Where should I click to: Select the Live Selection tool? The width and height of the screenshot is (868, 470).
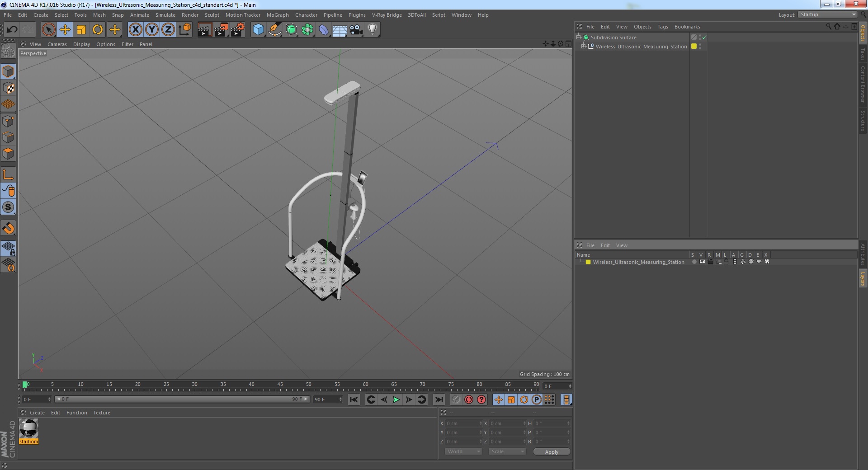pyautogui.click(x=48, y=30)
